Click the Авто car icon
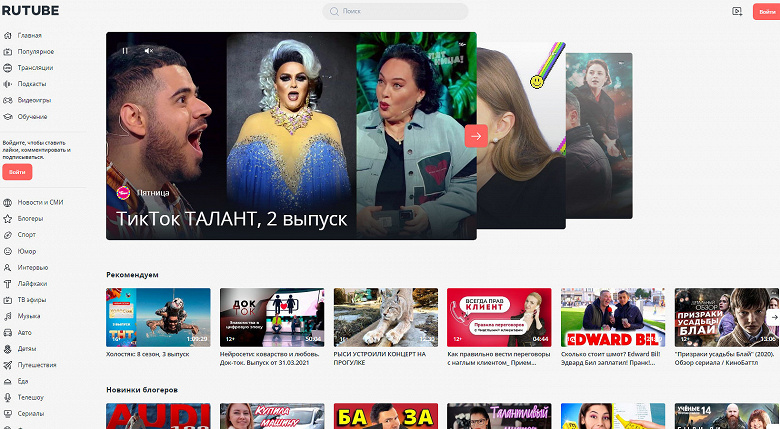Screen dimensions: 780x429 click(7, 332)
